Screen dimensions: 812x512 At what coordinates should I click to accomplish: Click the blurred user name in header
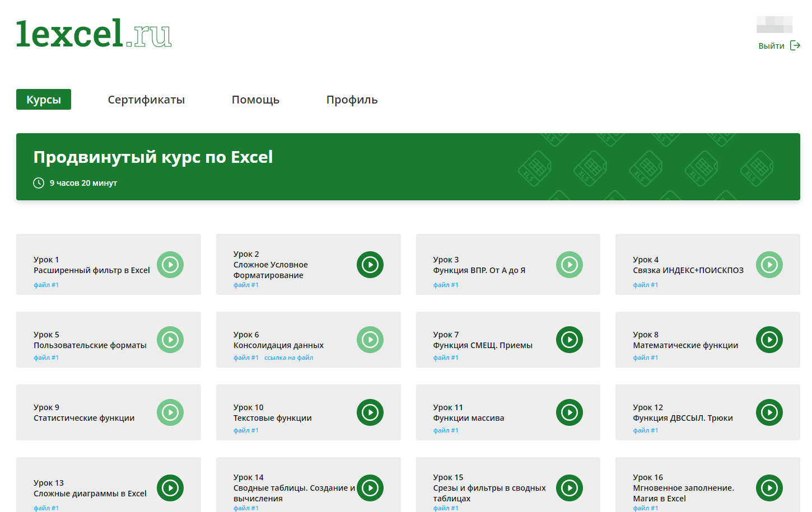tap(774, 25)
